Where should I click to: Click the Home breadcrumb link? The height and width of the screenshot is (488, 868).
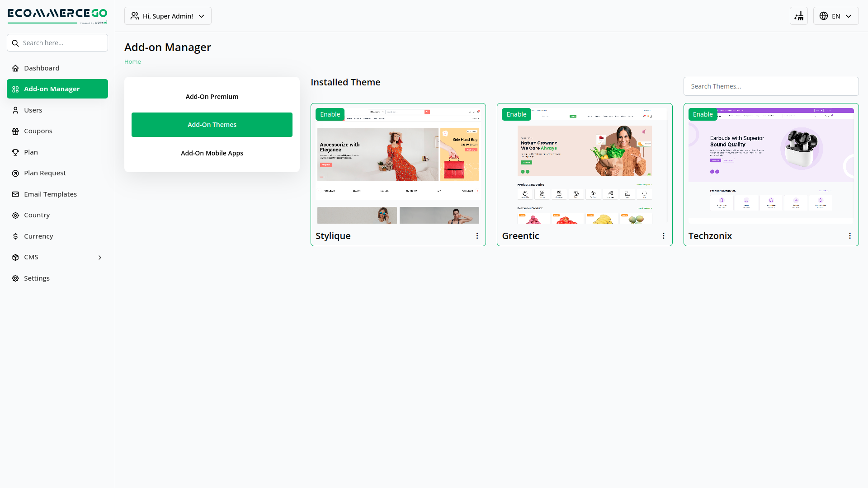coord(132,61)
